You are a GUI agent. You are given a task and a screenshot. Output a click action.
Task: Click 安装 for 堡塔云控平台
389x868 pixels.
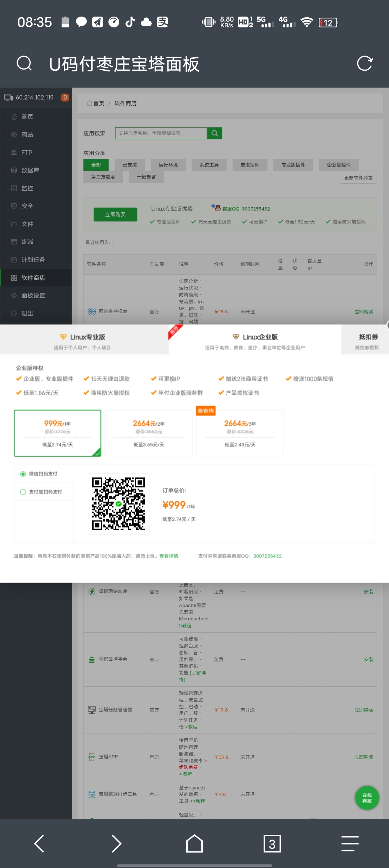tap(368, 659)
